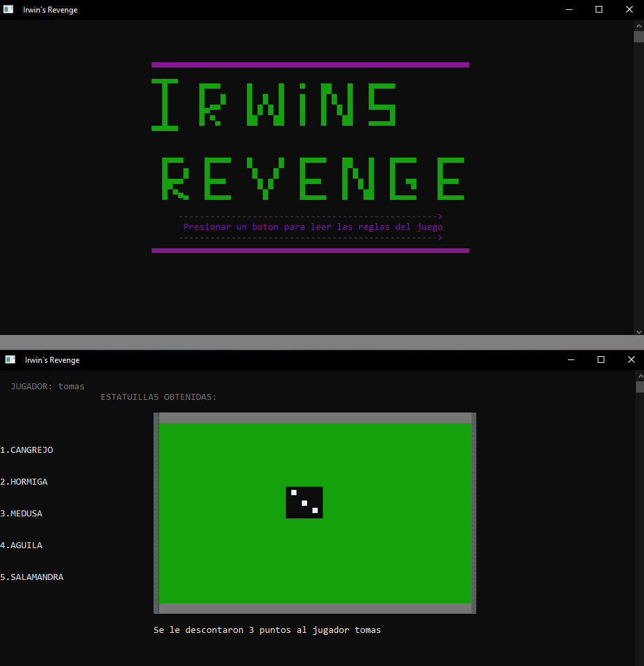Click 'Se le descontaron 3 puntos' message
The image size is (644, 666).
(x=267, y=630)
